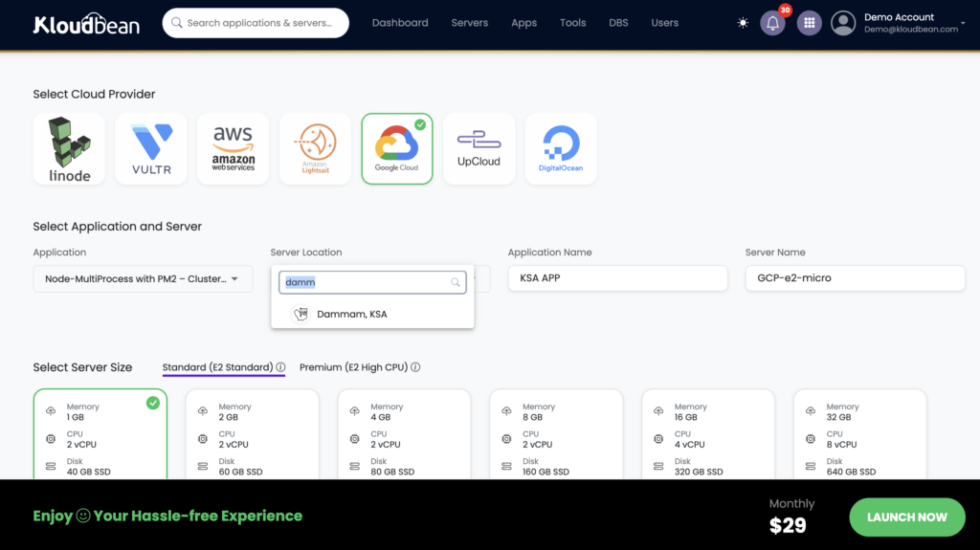Open the Tools menu
The height and width of the screenshot is (550, 980).
(x=572, y=23)
